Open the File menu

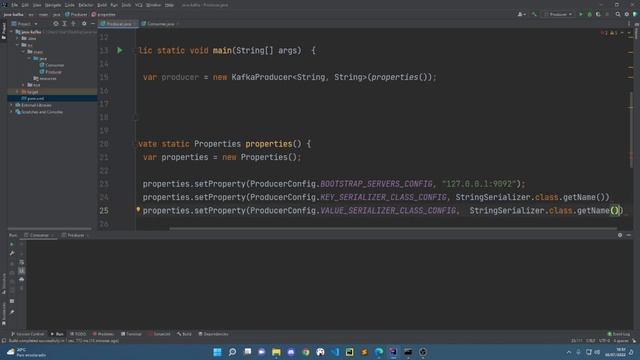coord(15,5)
